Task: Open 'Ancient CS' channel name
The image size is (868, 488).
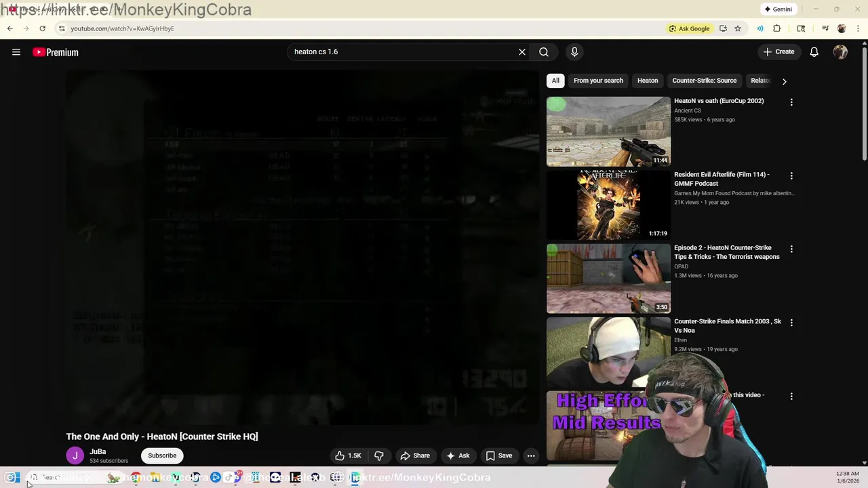Action: click(x=688, y=110)
